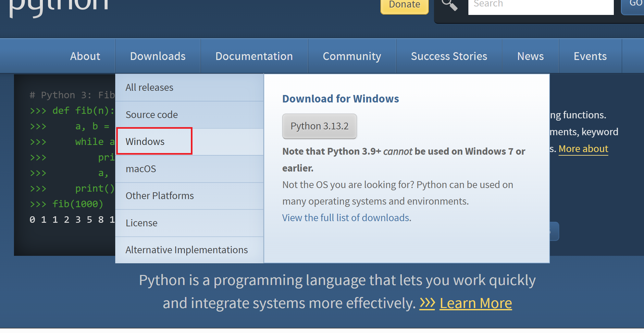This screenshot has width=644, height=333.
Task: Open the About menu
Action: coord(85,56)
